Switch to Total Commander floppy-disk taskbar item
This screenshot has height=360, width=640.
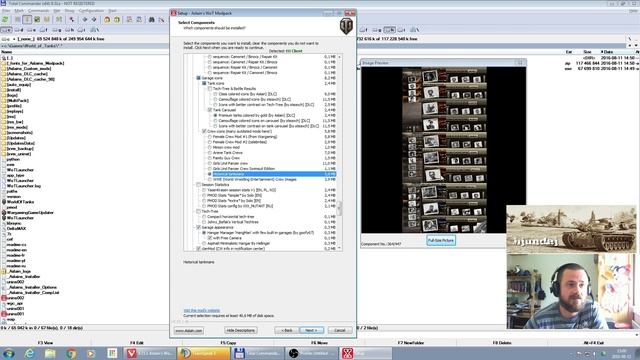(x=258, y=353)
